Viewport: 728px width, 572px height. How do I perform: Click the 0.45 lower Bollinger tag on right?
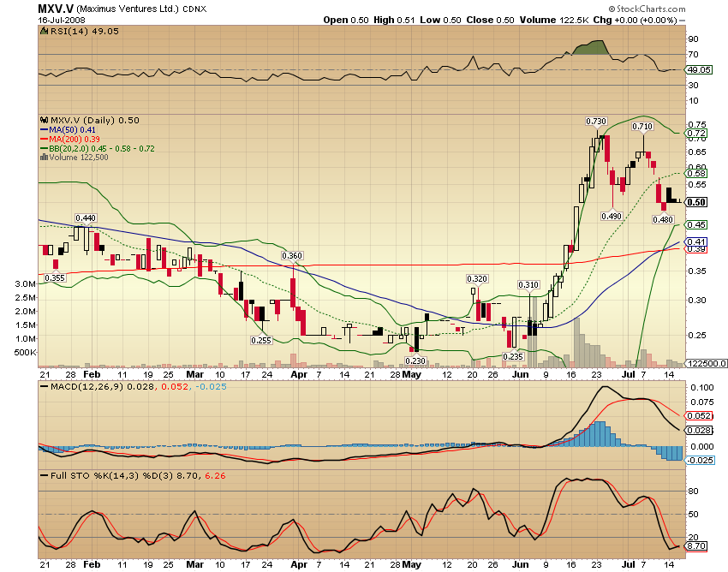[x=696, y=224]
